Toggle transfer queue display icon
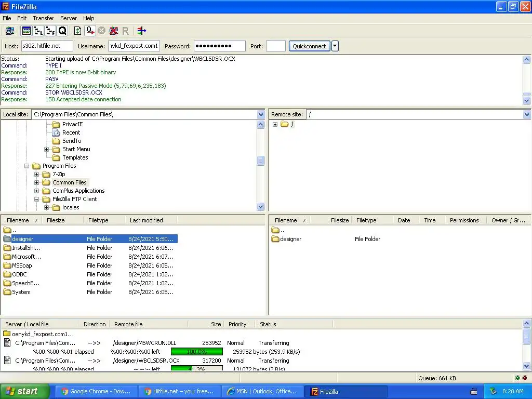The width and height of the screenshot is (532, 399). tap(62, 31)
